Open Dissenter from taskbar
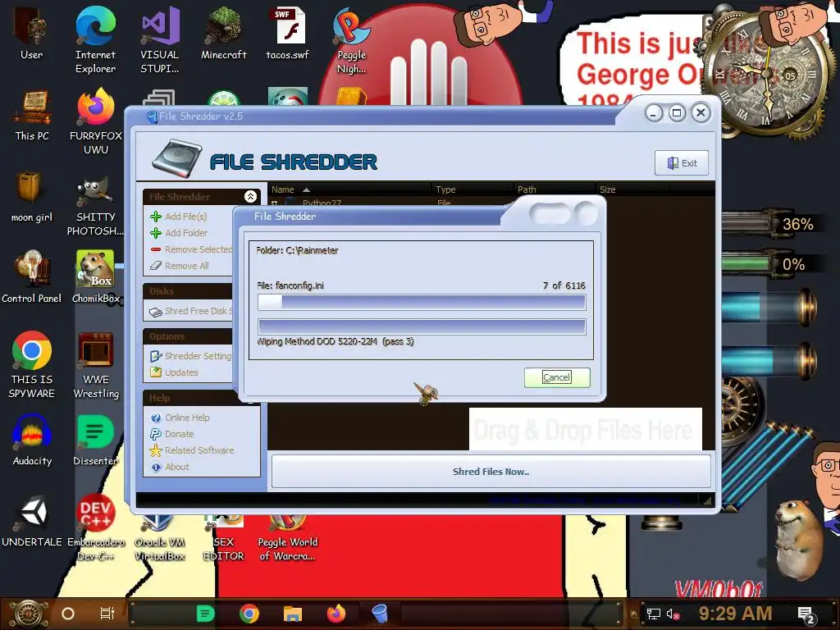 click(x=205, y=614)
